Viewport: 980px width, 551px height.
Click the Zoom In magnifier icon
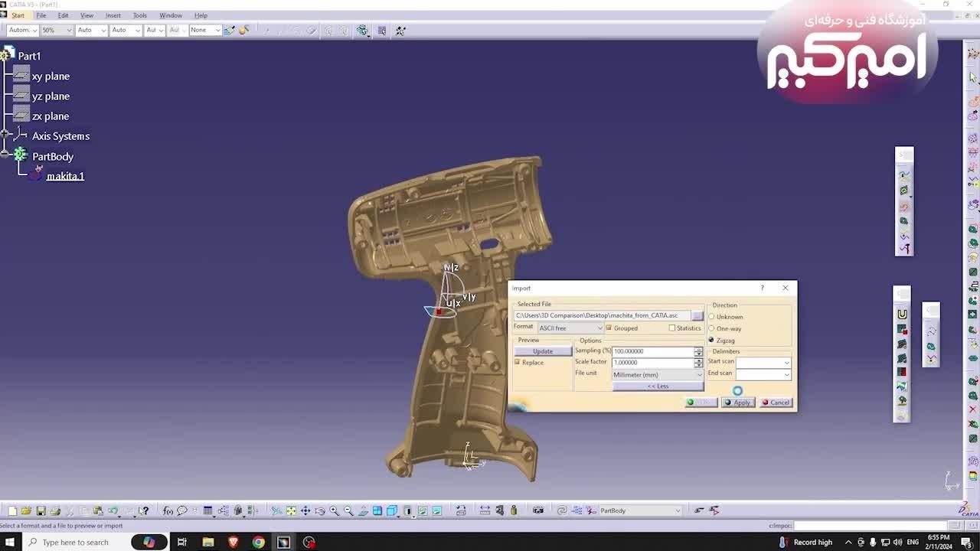[x=334, y=511]
